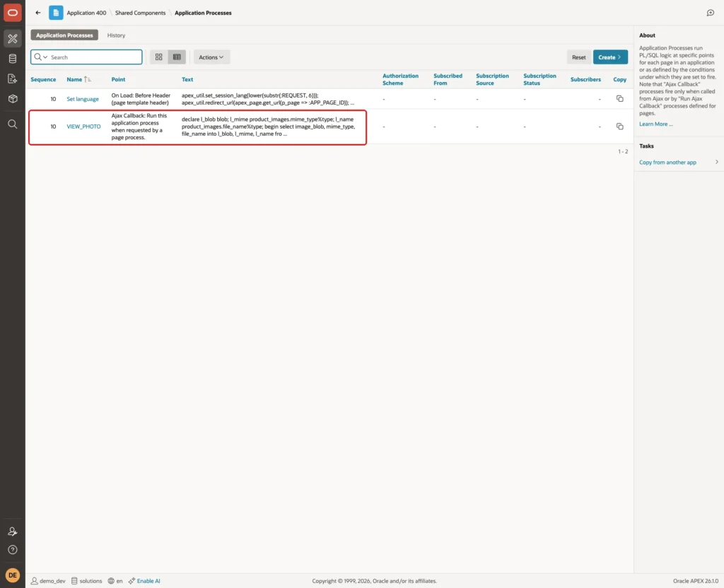Switch to the History tab
The width and height of the screenshot is (724, 588).
pyautogui.click(x=117, y=35)
